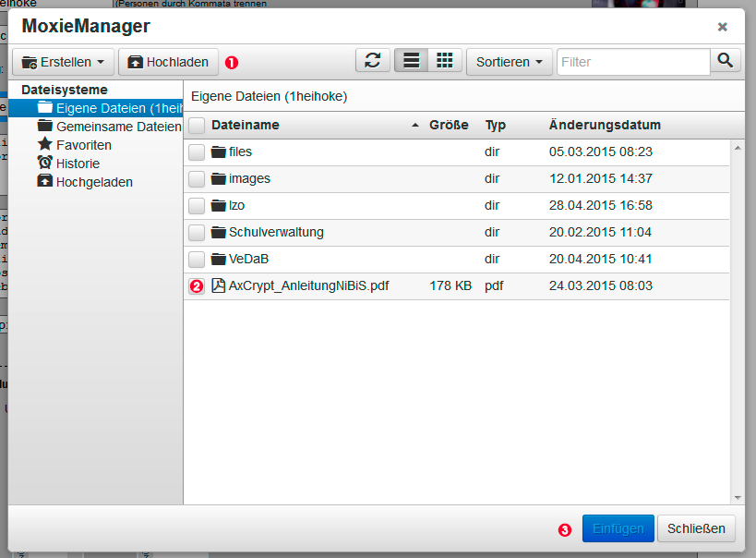756x558 pixels.
Task: Open the Erstellen dropdown menu
Action: tap(63, 62)
